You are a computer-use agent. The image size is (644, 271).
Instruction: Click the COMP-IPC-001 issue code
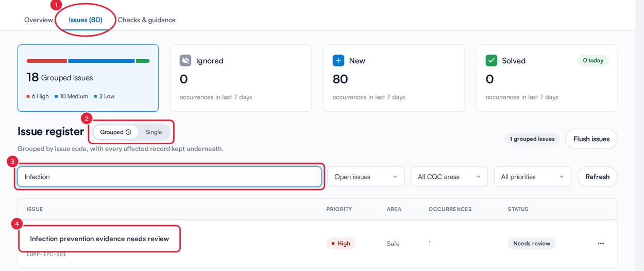[46, 254]
